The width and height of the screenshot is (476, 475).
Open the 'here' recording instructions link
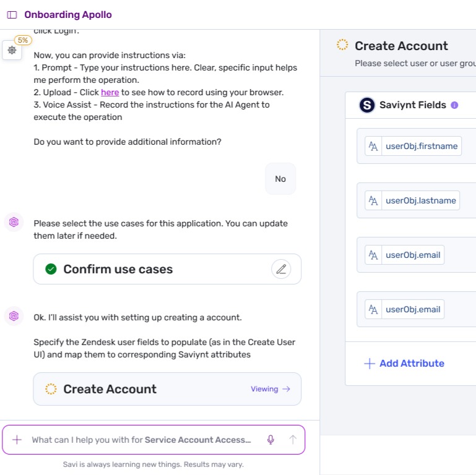click(110, 92)
